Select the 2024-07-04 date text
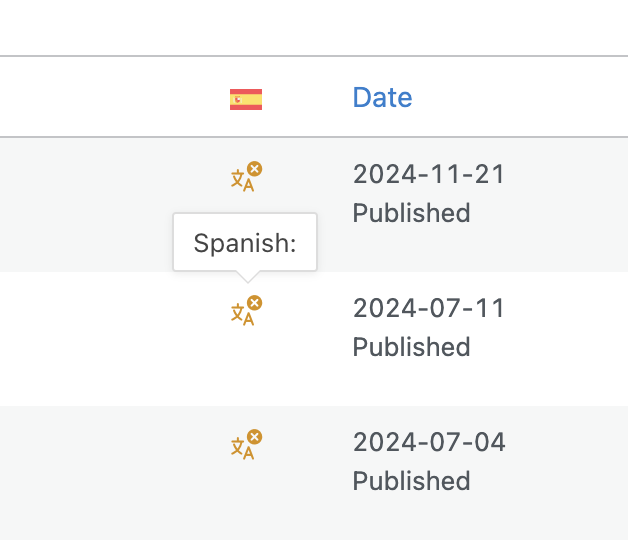The image size is (628, 560). pos(429,442)
